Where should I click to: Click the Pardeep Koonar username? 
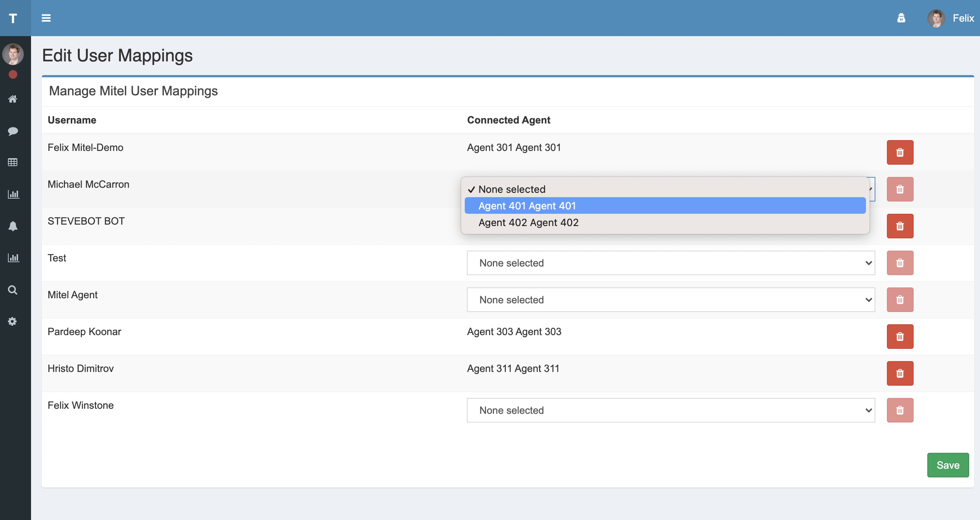pos(84,331)
